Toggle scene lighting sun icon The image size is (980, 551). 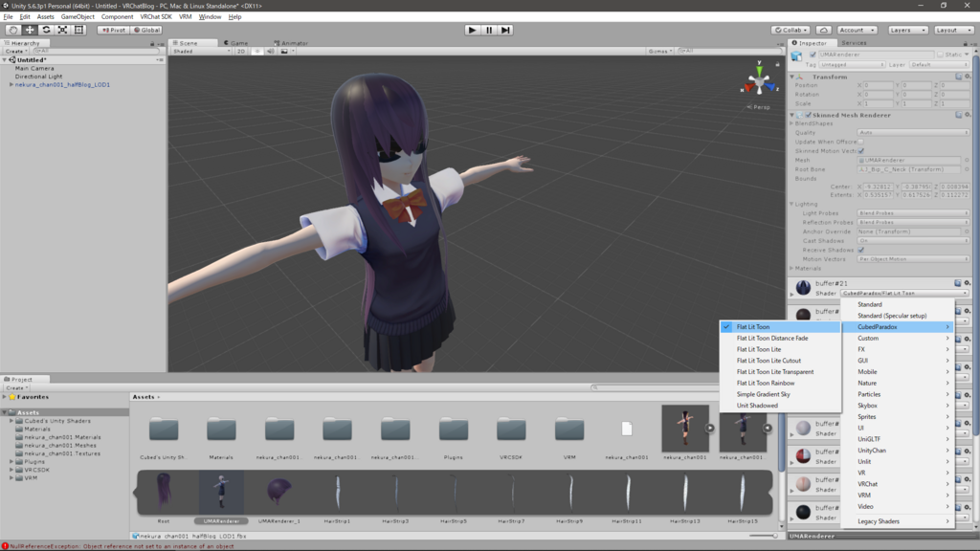tap(256, 52)
